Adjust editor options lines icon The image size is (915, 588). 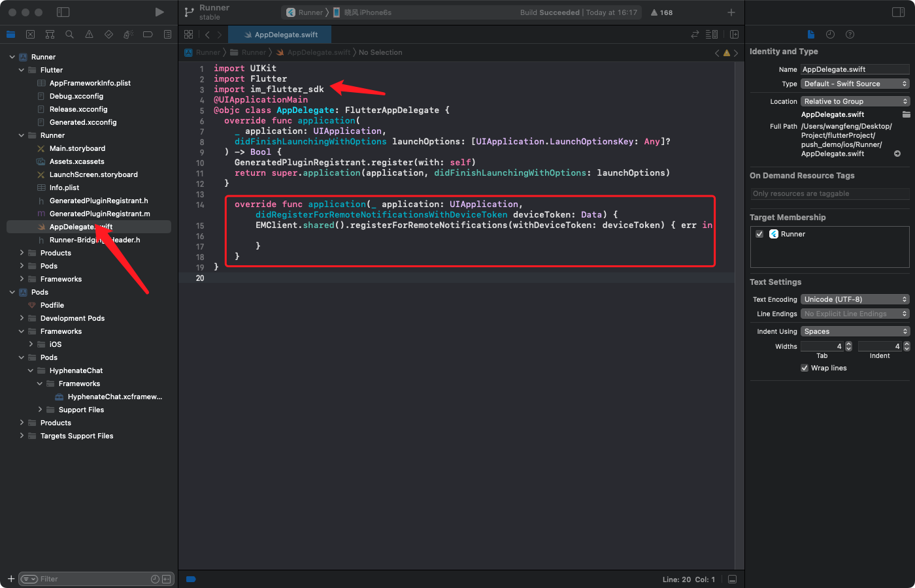[712, 35]
